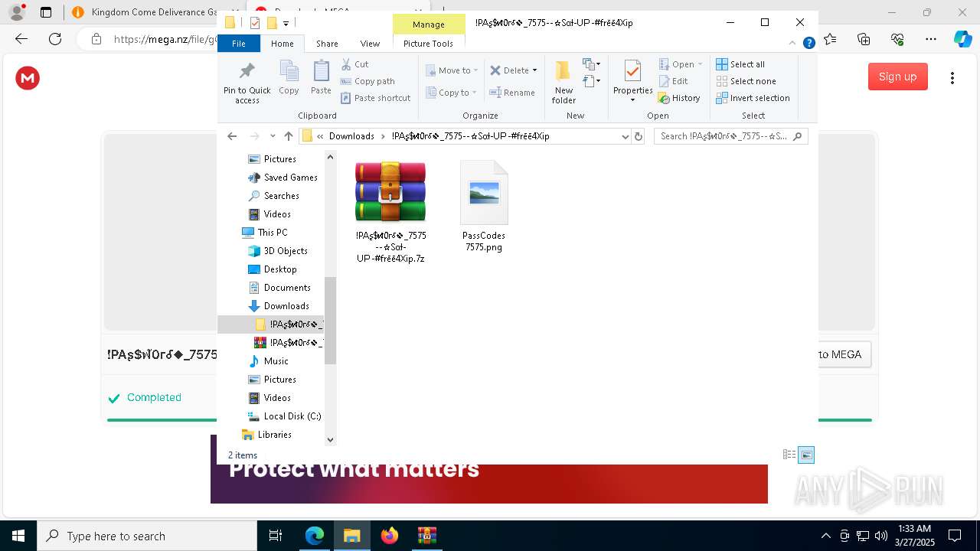Image resolution: width=980 pixels, height=551 pixels.
Task: Collapse the ribbon with the chevron
Action: pos(792,44)
